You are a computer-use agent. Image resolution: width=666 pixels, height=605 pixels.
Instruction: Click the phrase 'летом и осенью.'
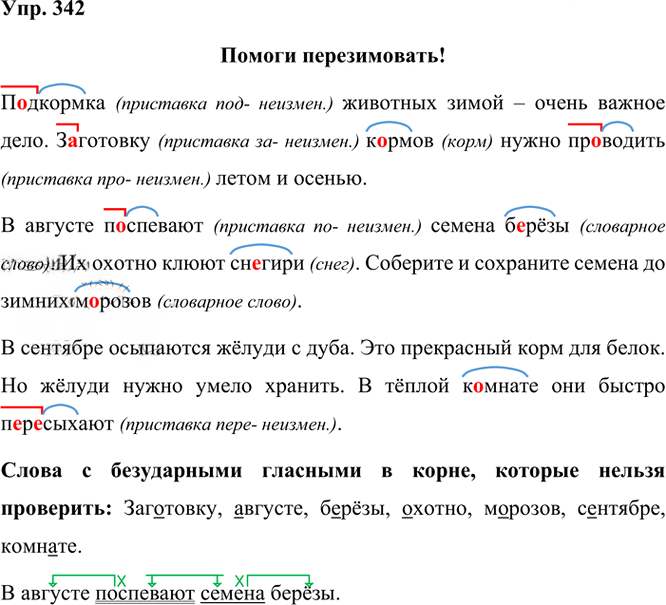coord(292,179)
